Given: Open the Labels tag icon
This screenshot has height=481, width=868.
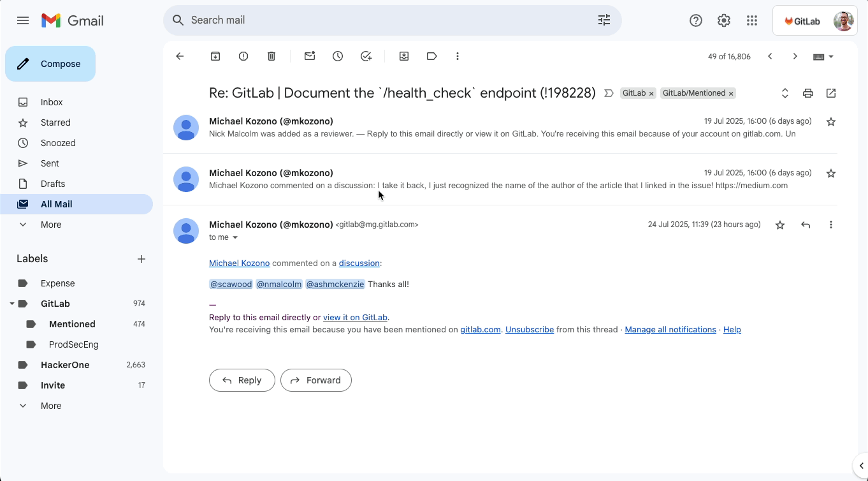Looking at the screenshot, I should [x=432, y=56].
